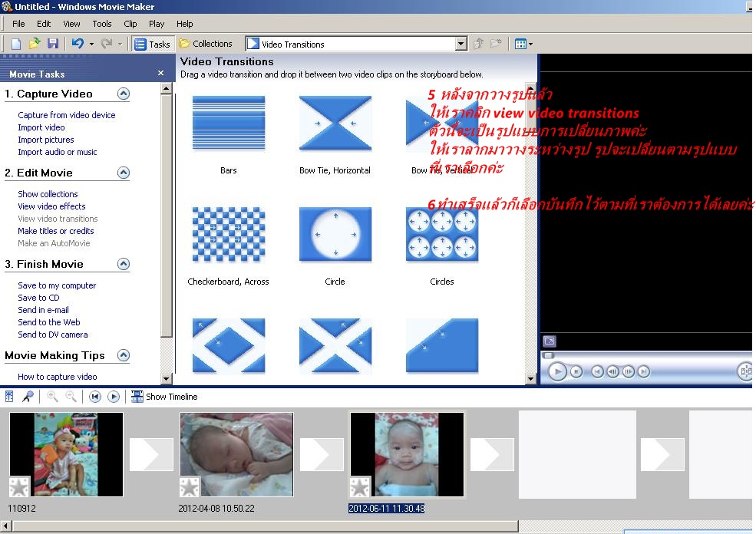Screen dimensions: 756x534
Task: Step to previous frame in the monitor
Action: point(612,371)
